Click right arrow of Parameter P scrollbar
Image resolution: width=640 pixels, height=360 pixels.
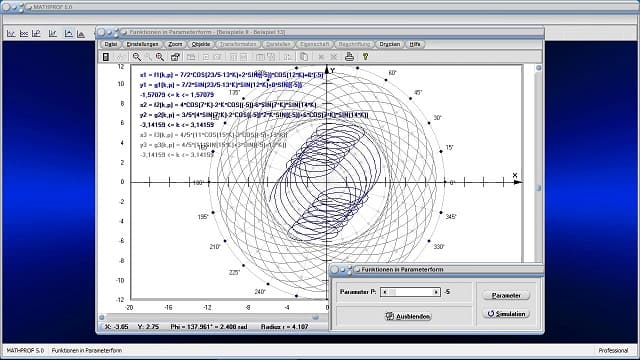[436, 292]
